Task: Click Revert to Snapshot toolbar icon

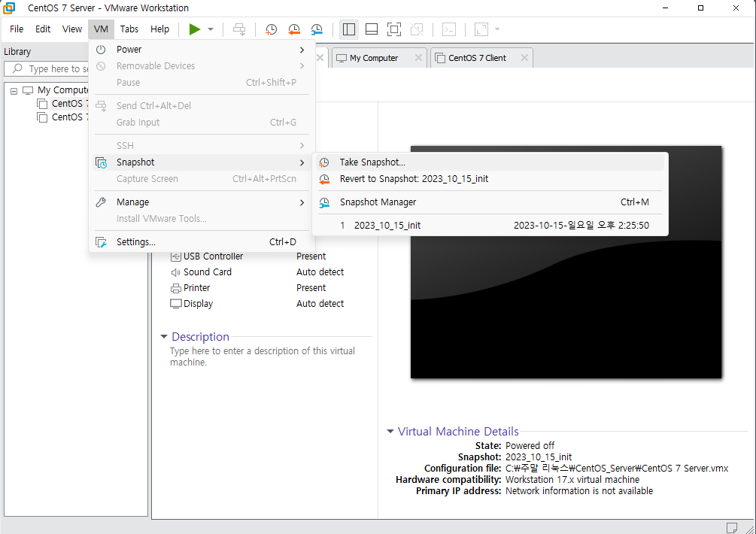Action: point(294,29)
